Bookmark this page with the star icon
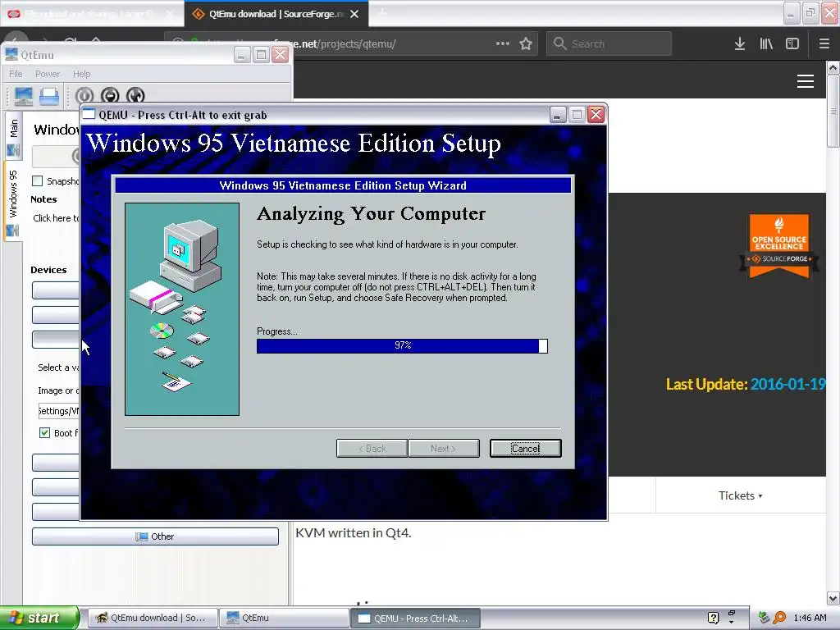Viewport: 840px width, 630px height. point(526,44)
